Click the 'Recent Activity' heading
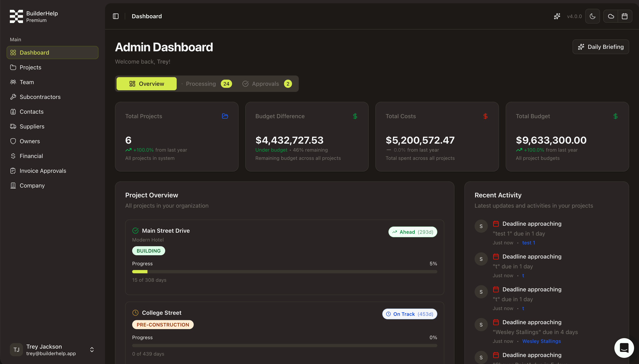The height and width of the screenshot is (364, 639). (x=498, y=195)
